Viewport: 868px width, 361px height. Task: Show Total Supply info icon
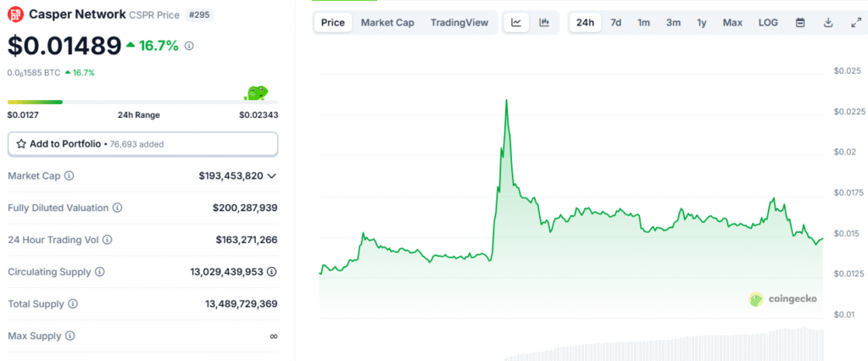pos(73,304)
